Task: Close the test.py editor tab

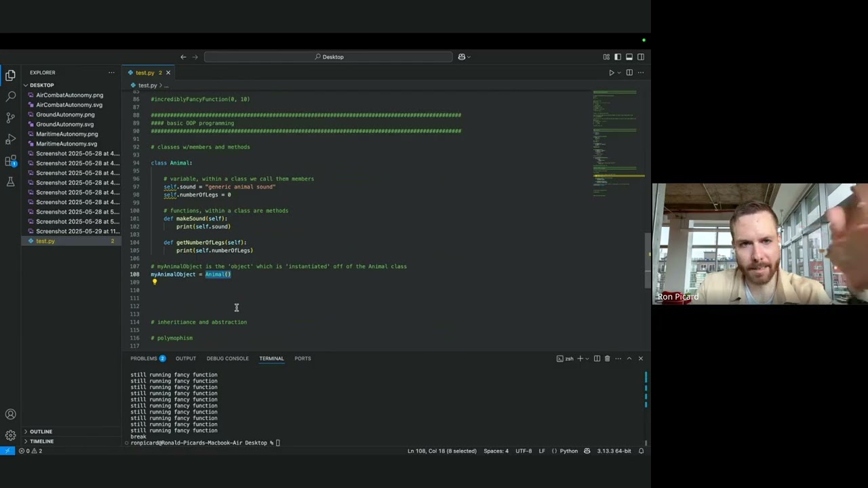Action: [x=168, y=73]
